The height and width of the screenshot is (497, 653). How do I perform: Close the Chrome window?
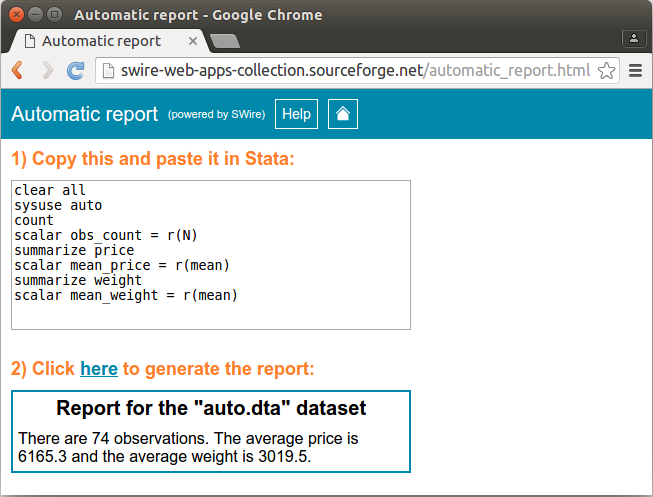click(14, 14)
